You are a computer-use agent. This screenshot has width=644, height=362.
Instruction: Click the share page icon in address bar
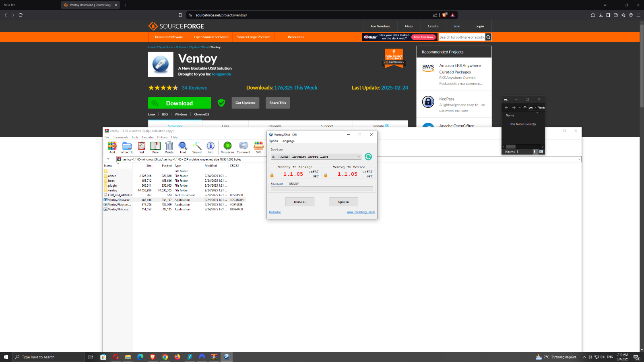tap(435, 15)
